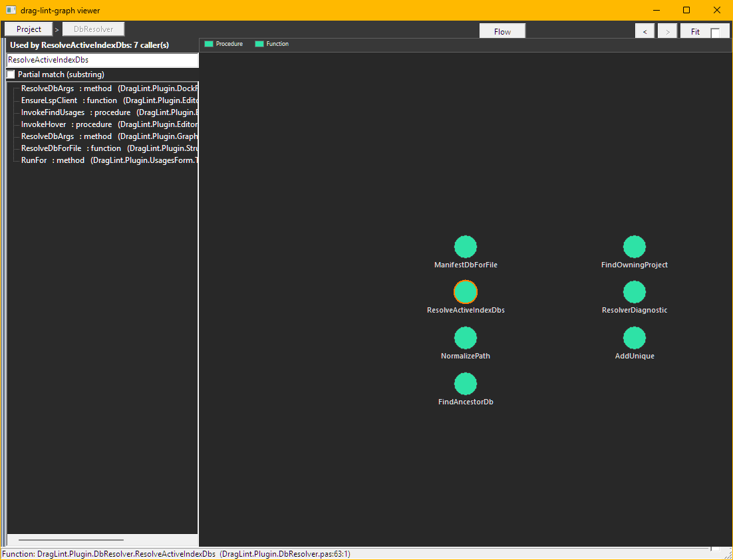Image resolution: width=733 pixels, height=560 pixels.
Task: Navigate forward with the > button
Action: point(668,31)
